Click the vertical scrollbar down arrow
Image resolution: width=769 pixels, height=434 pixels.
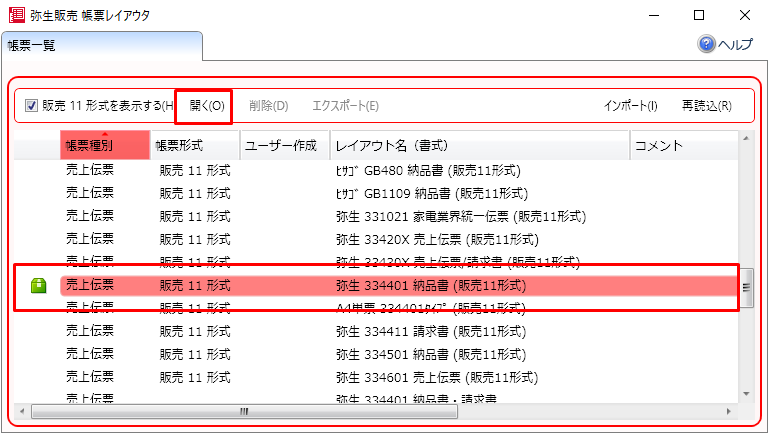click(x=746, y=394)
